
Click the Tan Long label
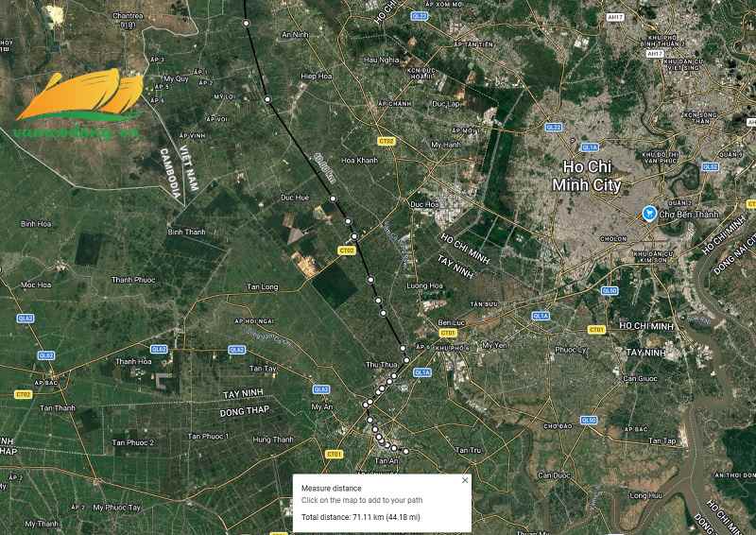coord(263,287)
